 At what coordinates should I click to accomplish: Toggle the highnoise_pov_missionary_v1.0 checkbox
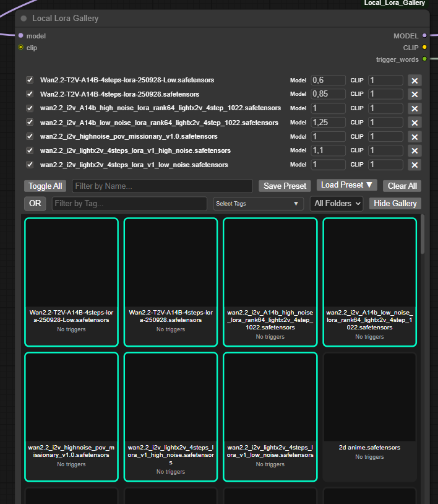[x=30, y=136]
